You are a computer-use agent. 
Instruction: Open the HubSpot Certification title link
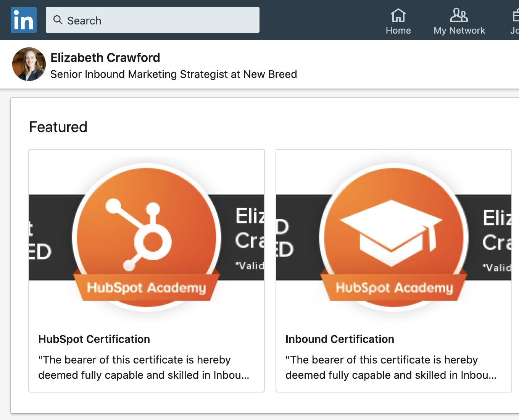pos(94,339)
